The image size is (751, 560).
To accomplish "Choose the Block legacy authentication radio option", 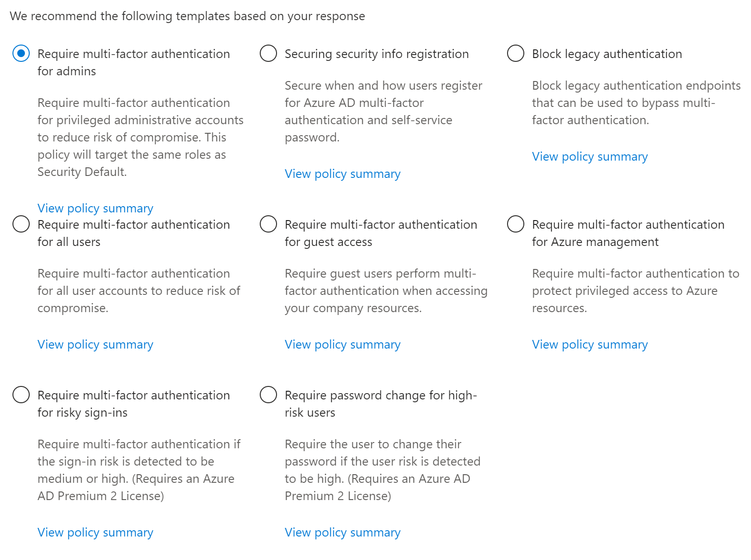I will click(516, 53).
